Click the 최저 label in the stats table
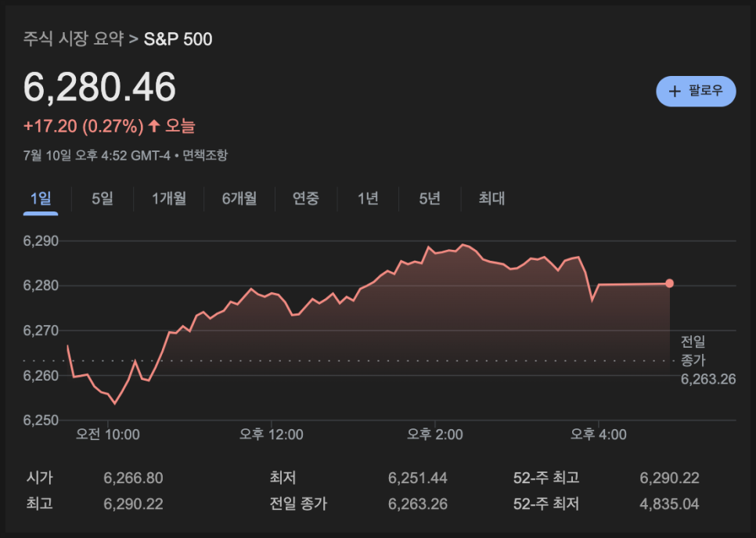 click(283, 478)
